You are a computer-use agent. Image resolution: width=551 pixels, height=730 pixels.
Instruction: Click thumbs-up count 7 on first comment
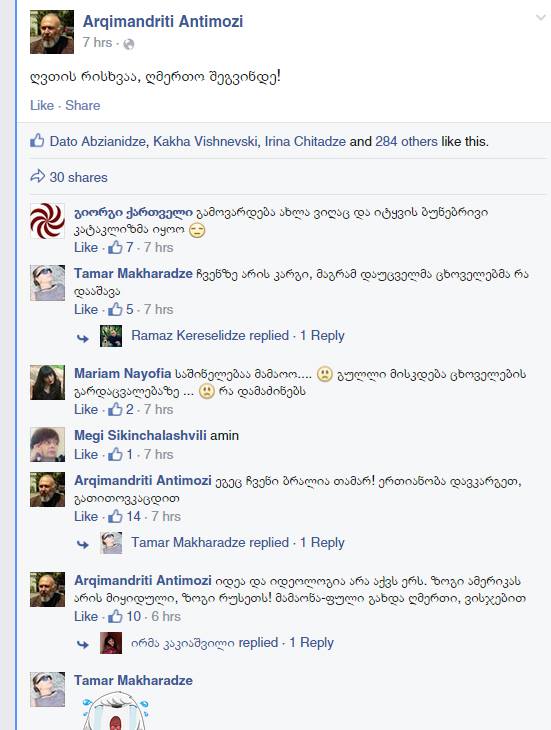click(121, 247)
